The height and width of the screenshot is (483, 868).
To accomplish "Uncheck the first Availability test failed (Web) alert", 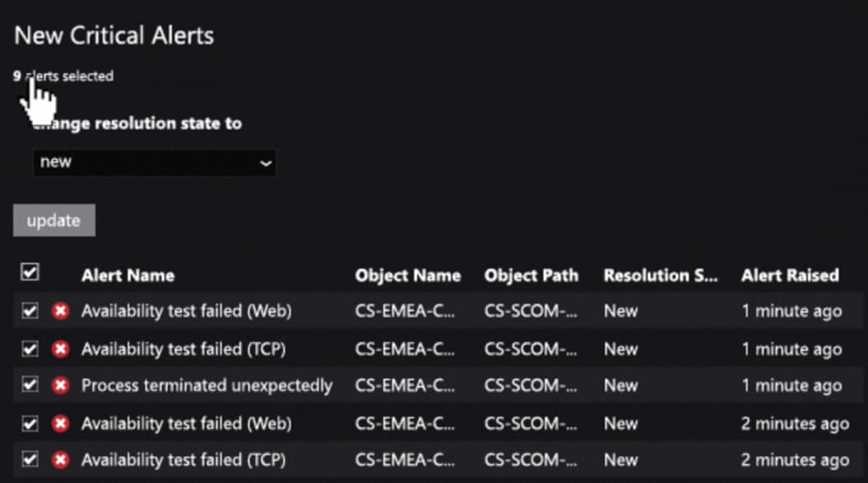I will coord(30,311).
